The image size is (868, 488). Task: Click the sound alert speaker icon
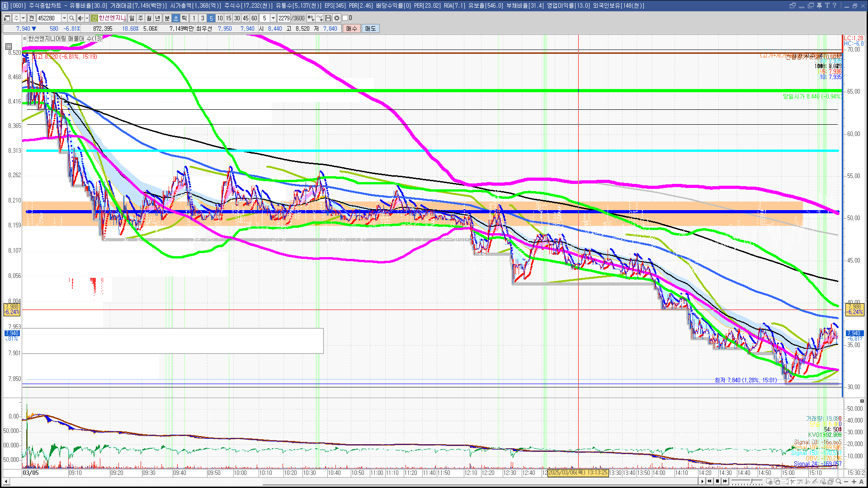pos(80,18)
